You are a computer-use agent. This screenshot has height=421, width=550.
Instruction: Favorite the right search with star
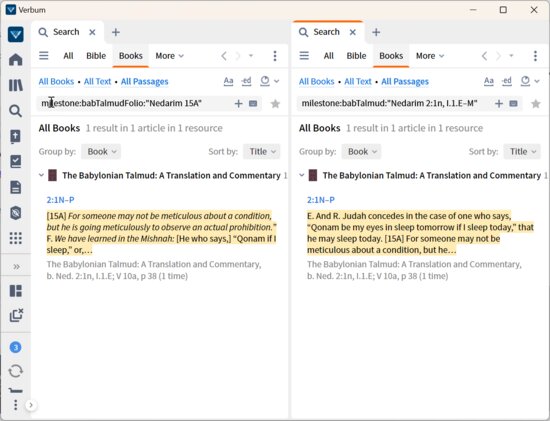[x=536, y=103]
